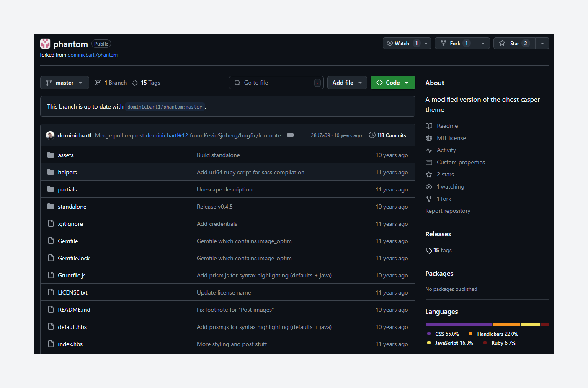Click the default.hbs file icon
588x388 pixels.
pos(51,327)
